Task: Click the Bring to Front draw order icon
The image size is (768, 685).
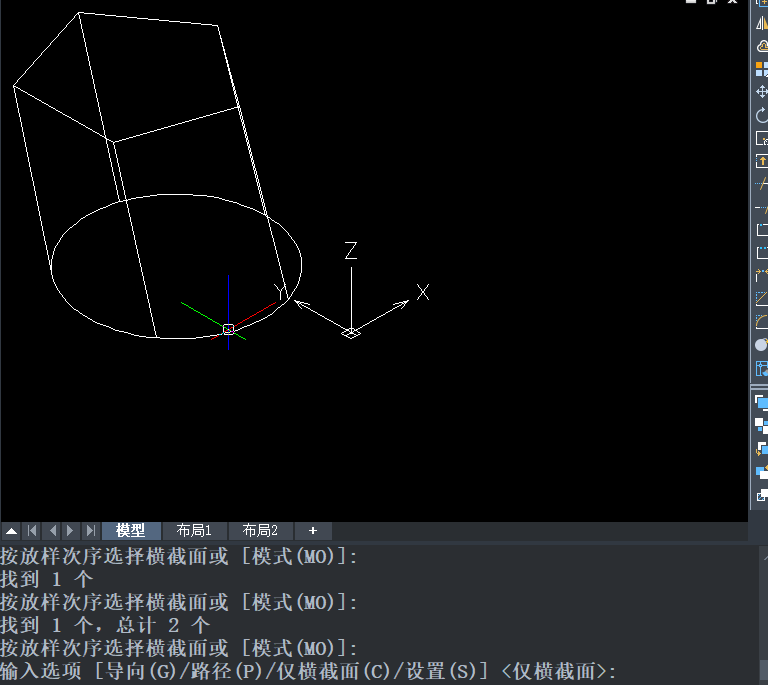Action: 762,402
